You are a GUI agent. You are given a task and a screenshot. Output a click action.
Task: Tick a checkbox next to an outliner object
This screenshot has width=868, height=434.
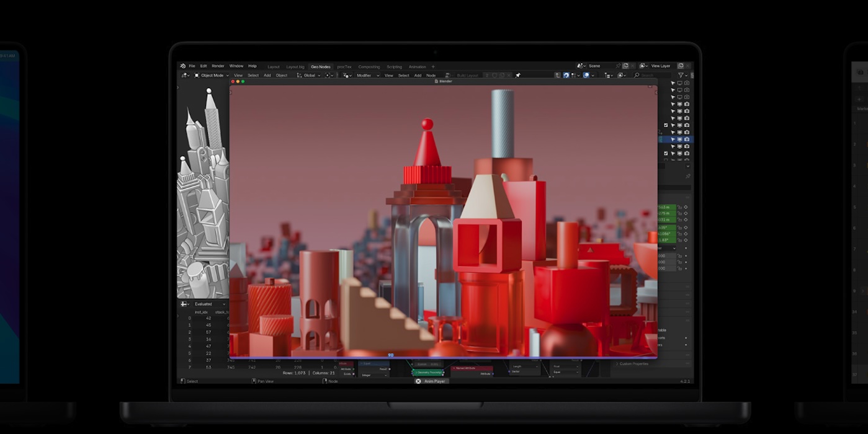pyautogui.click(x=666, y=124)
